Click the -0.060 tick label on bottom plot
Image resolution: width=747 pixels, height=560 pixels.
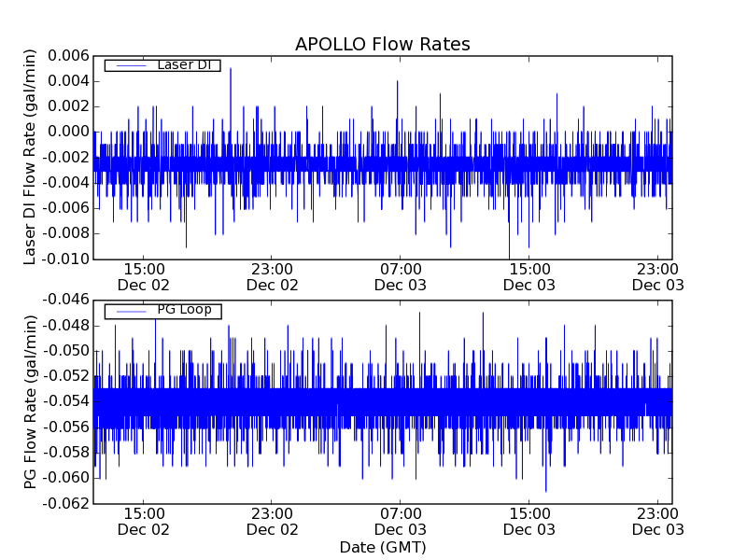(65, 478)
